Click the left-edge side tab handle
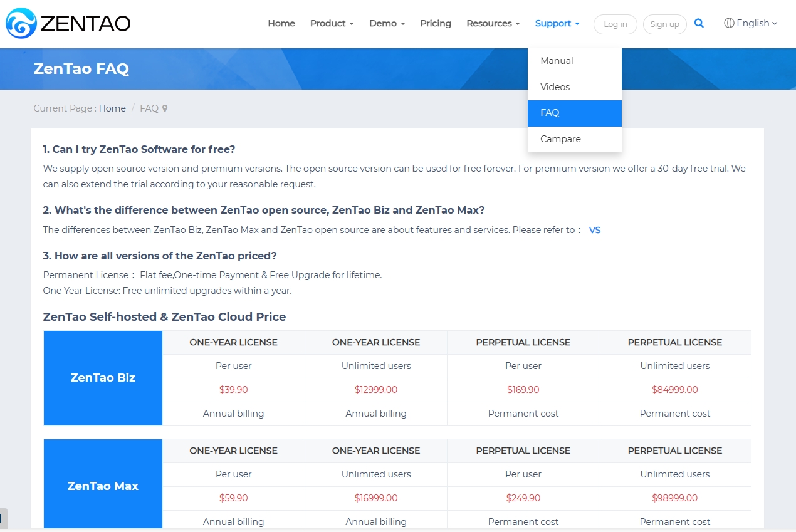 pos(3,518)
